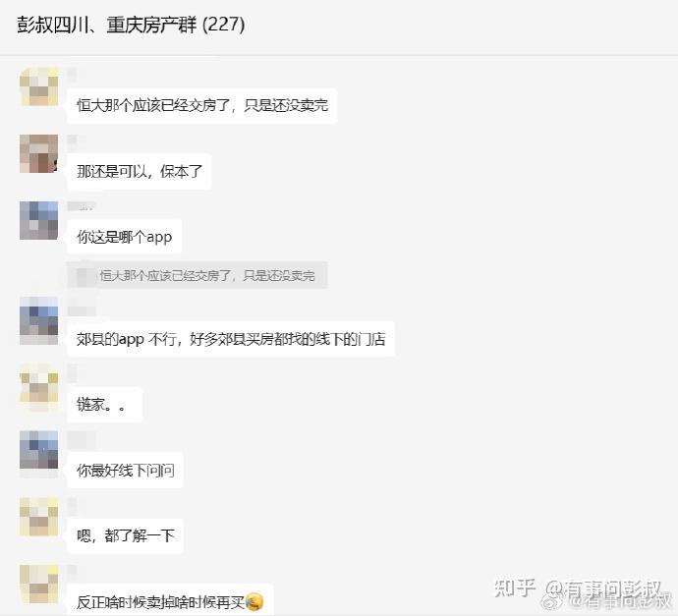Click the 知乎 @有事问彭叔 watermark

pyautogui.click(x=582, y=593)
